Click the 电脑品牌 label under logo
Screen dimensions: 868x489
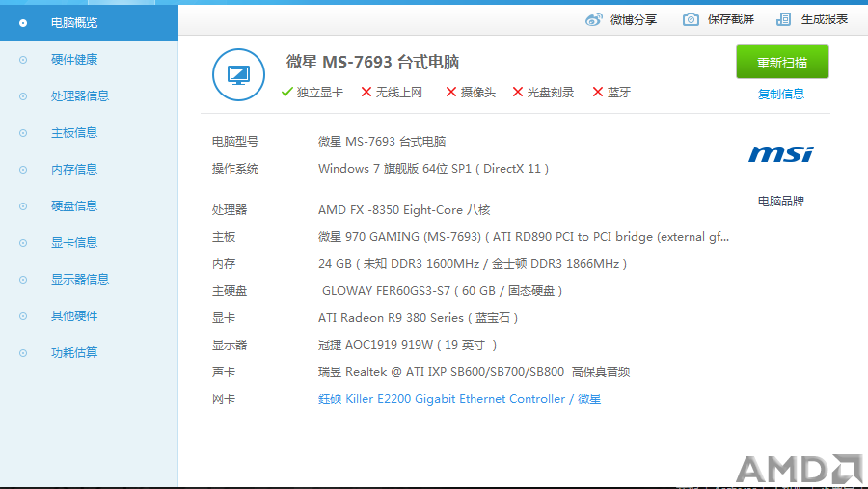click(781, 201)
